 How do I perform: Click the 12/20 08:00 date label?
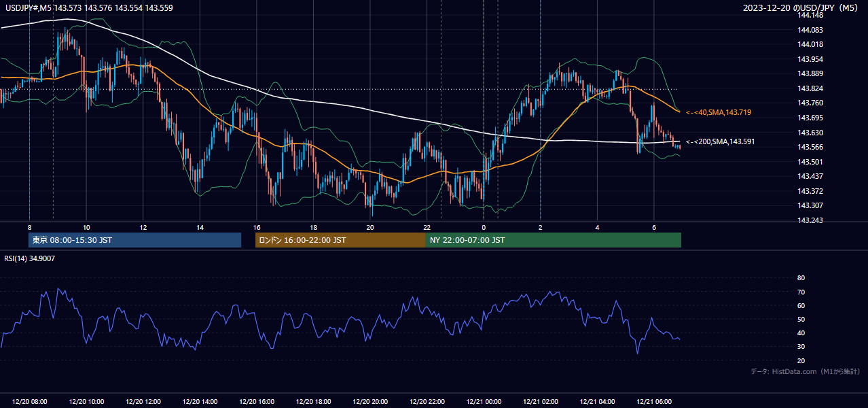29,402
